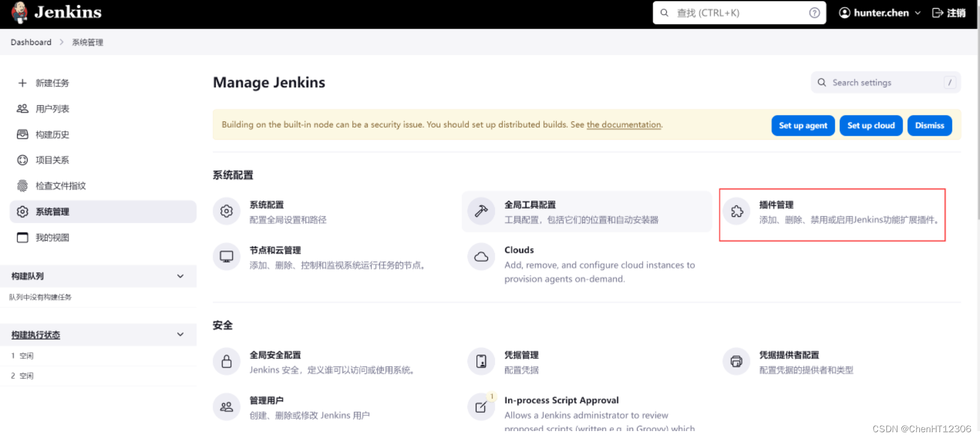Viewport: 980px width, 438px height.
Task: Open the 插件管理 card title
Action: click(776, 205)
